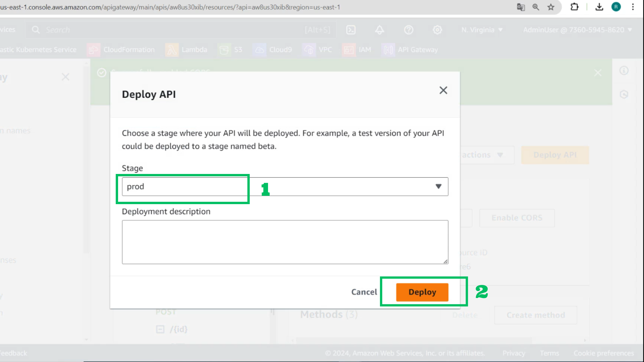This screenshot has width=644, height=362.
Task: Click the orange Deploy button
Action: tap(422, 292)
